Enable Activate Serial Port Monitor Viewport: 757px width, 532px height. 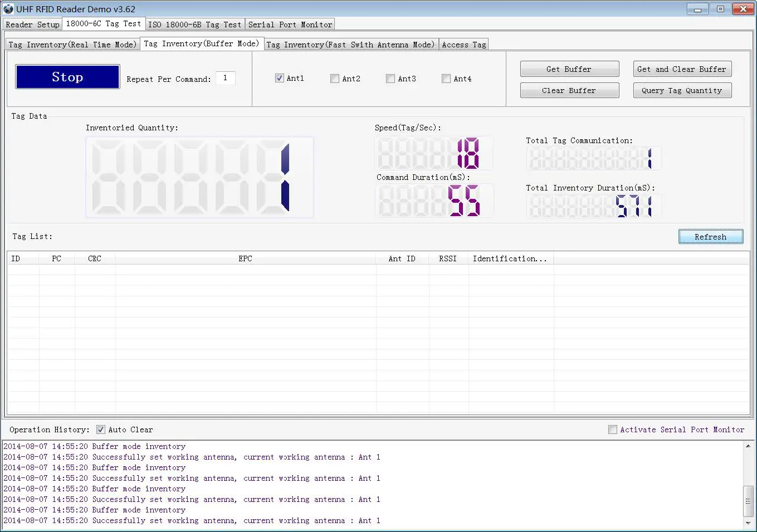click(613, 429)
